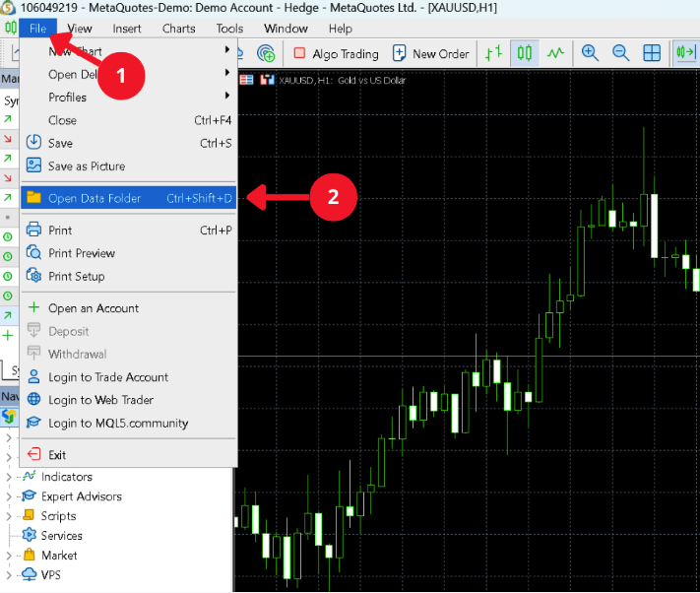Click the New Order button
This screenshot has width=700, height=593.
coord(429,53)
